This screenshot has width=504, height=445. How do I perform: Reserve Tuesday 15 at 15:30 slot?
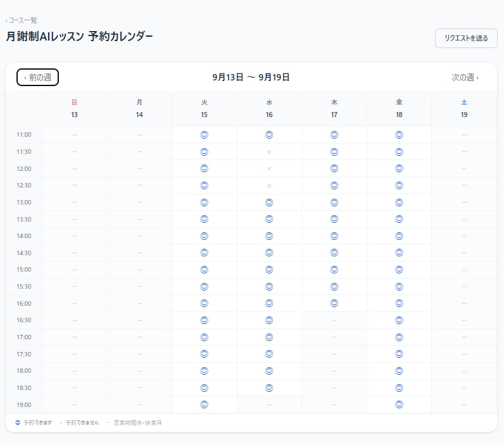tap(204, 287)
